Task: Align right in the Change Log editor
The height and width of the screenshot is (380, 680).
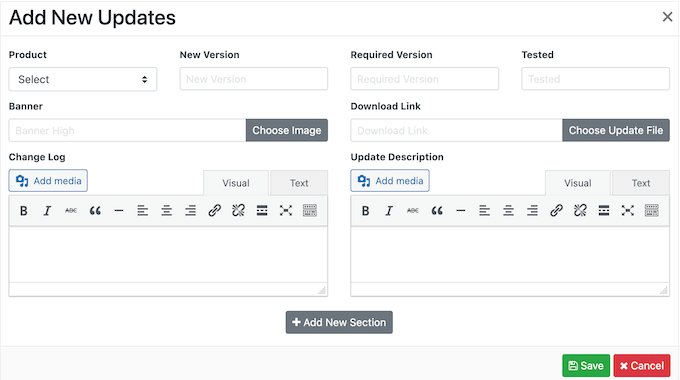Action: pyautogui.click(x=190, y=211)
